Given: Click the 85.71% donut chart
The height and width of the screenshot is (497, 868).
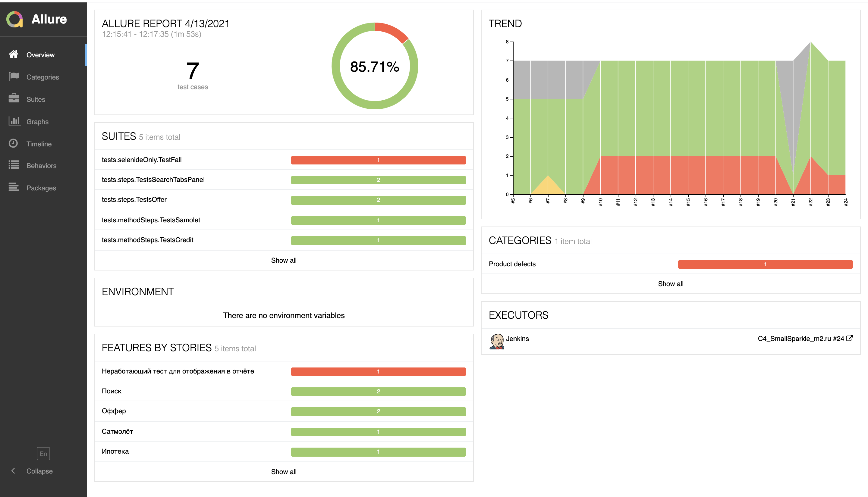Looking at the screenshot, I should (375, 66).
